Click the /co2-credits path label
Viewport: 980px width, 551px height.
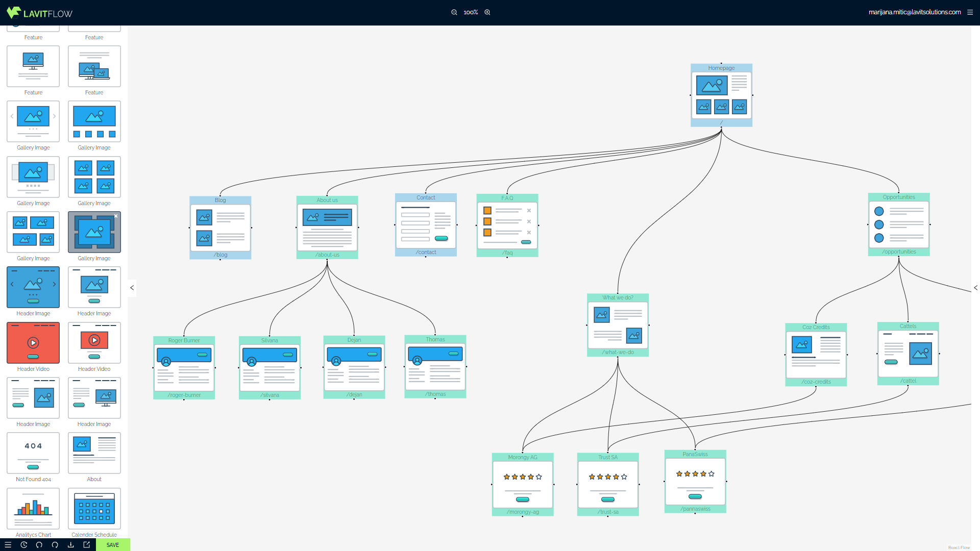(x=816, y=382)
